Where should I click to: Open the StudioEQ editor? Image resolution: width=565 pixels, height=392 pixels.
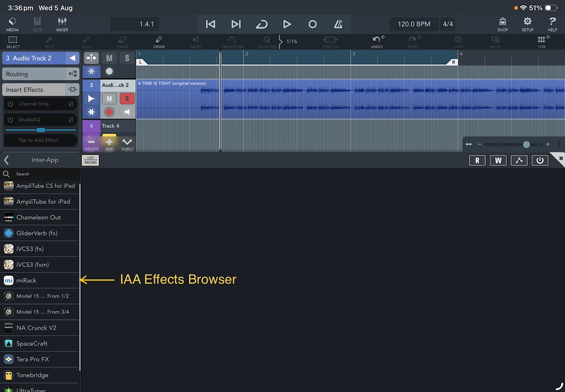[71, 119]
